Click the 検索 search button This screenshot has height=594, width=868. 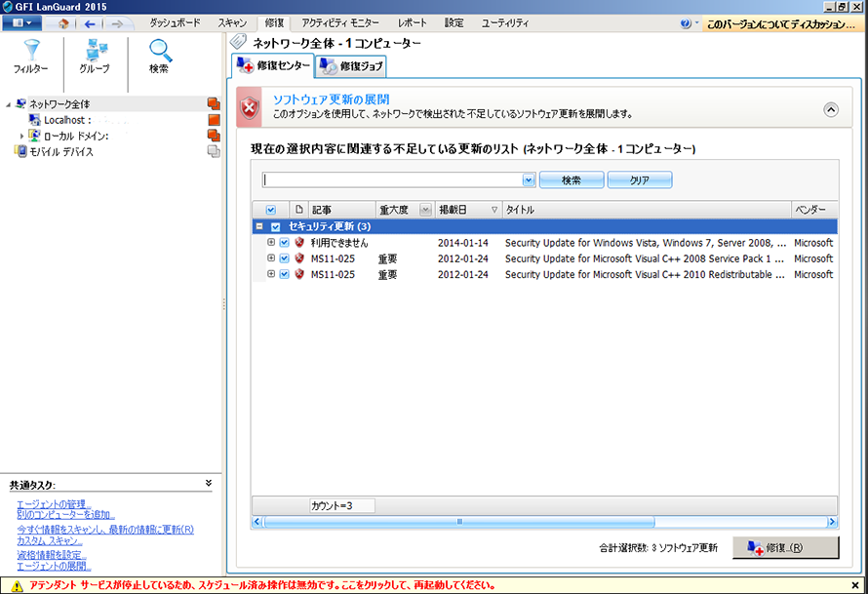pos(572,179)
